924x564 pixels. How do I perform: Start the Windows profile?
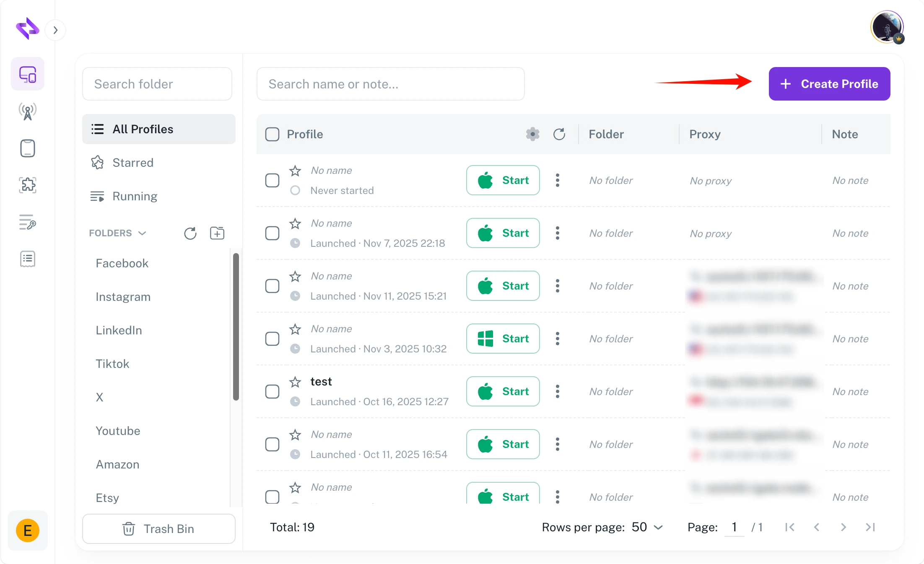coord(503,339)
